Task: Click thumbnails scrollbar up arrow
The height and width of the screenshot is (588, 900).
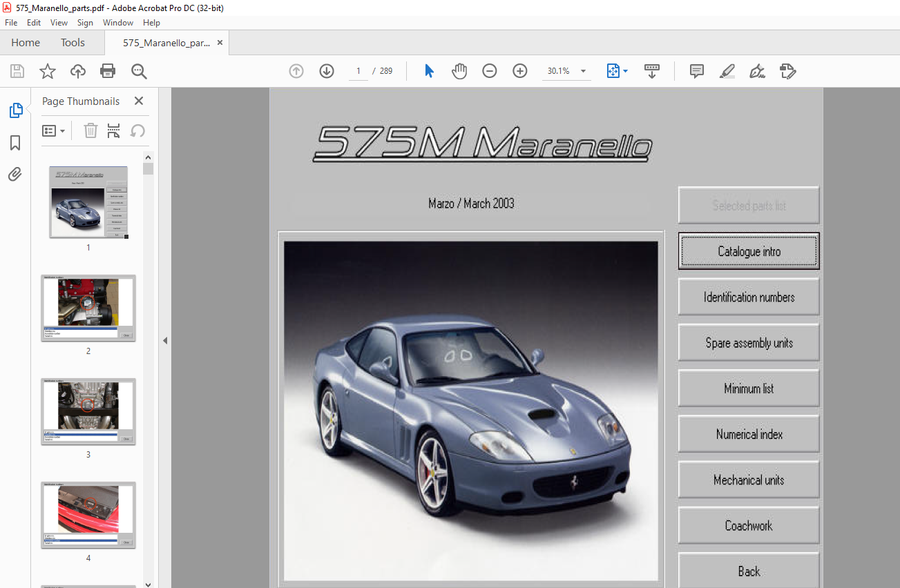Action: [148, 157]
